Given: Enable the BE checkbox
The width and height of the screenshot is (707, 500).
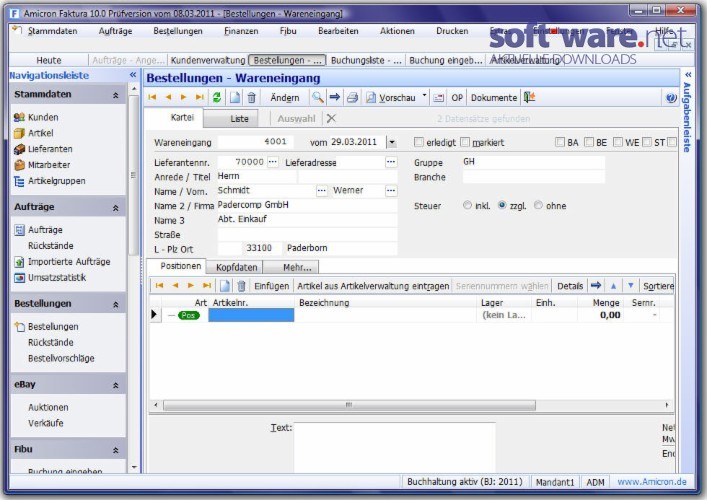Looking at the screenshot, I should tap(588, 142).
